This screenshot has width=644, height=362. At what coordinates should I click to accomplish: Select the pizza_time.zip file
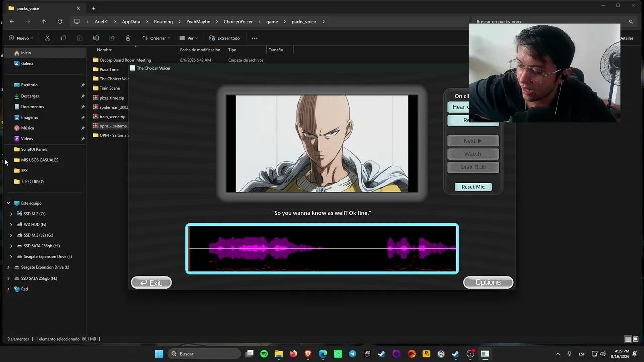pyautogui.click(x=112, y=98)
